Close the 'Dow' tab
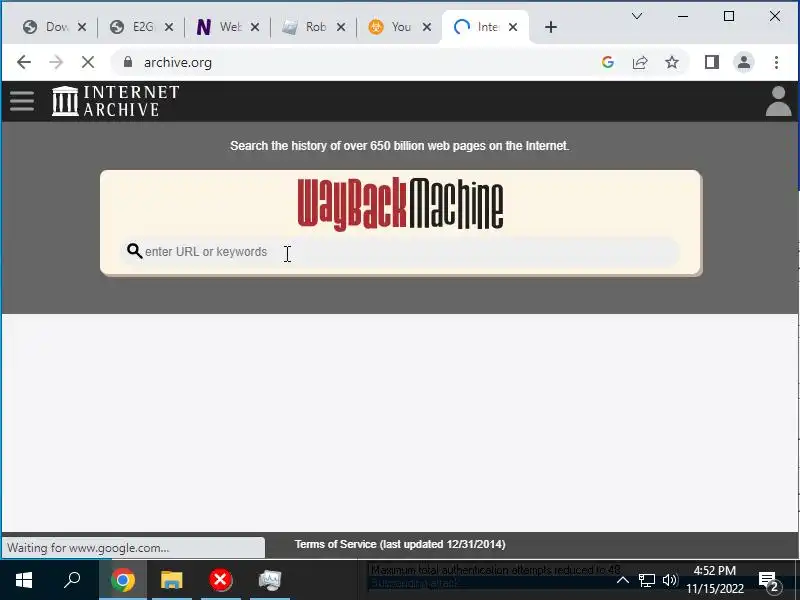This screenshot has width=800, height=600. tap(82, 27)
